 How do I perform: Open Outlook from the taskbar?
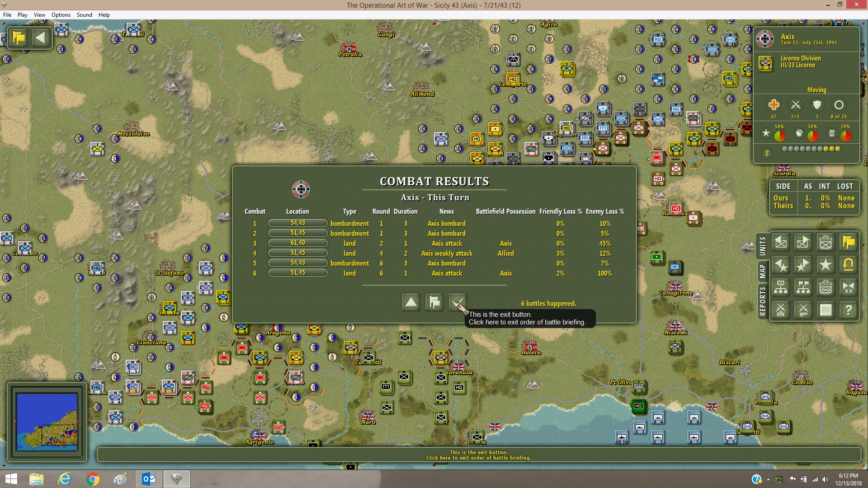(149, 479)
